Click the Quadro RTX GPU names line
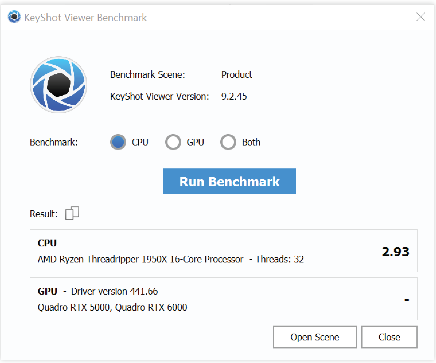436x363 pixels. pyautogui.click(x=112, y=307)
